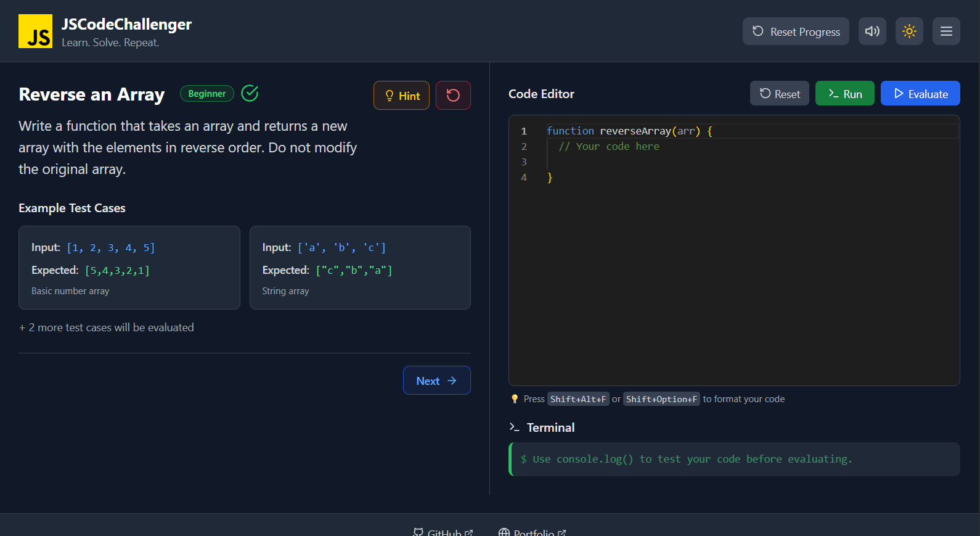Select the Basic number array test case
Image resolution: width=980 pixels, height=536 pixels.
point(129,268)
